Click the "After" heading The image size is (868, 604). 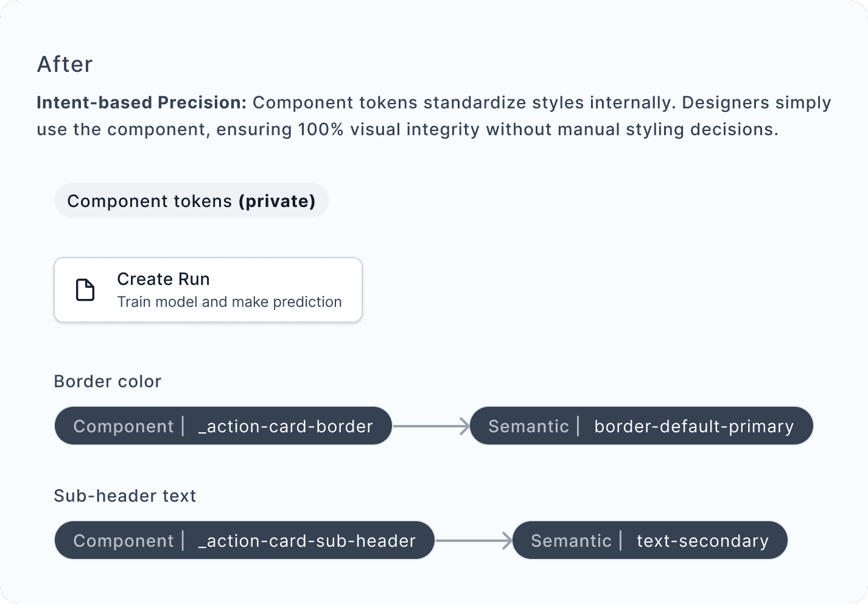point(65,64)
